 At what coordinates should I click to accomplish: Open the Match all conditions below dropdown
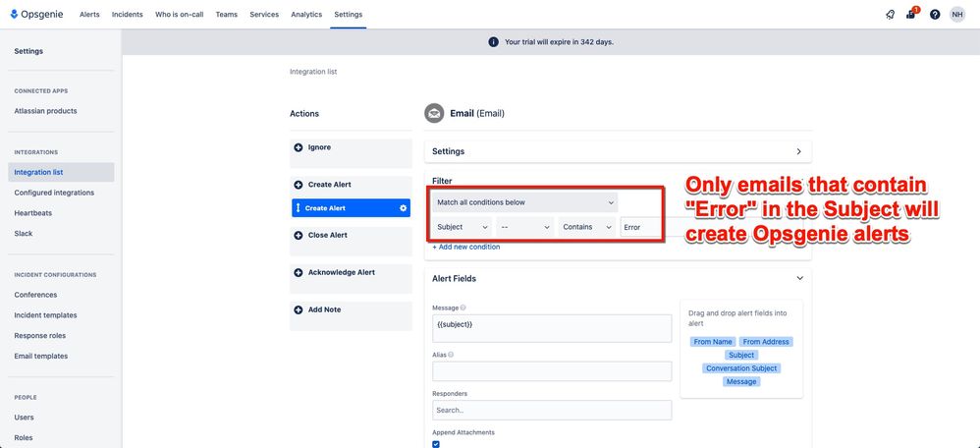click(x=524, y=202)
